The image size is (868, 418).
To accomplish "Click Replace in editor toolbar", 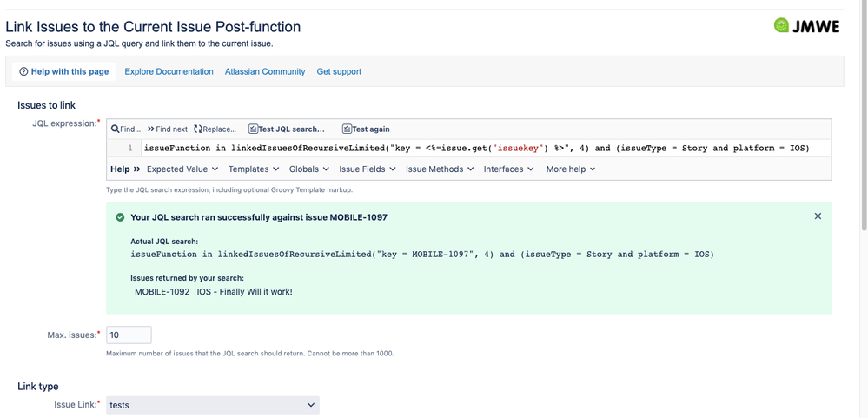I will coord(215,129).
